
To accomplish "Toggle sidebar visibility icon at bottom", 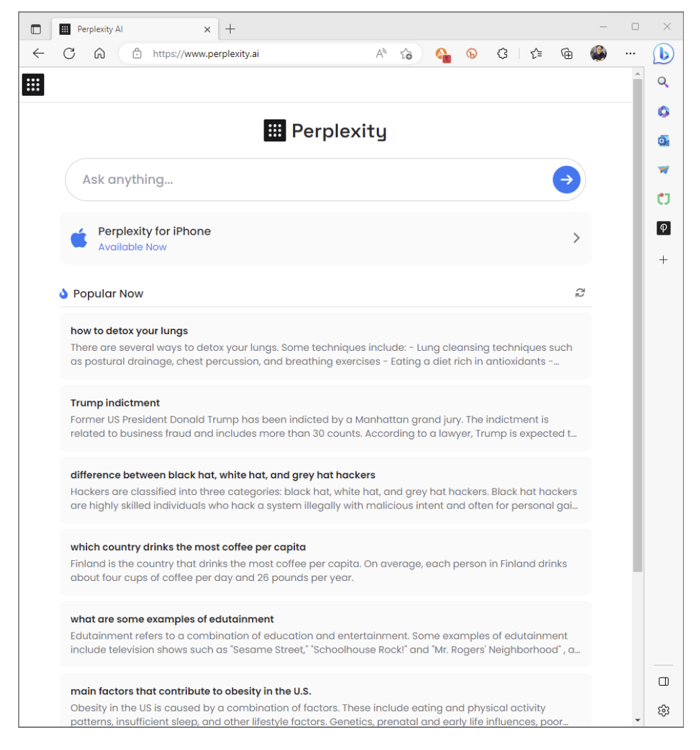I will point(663,682).
